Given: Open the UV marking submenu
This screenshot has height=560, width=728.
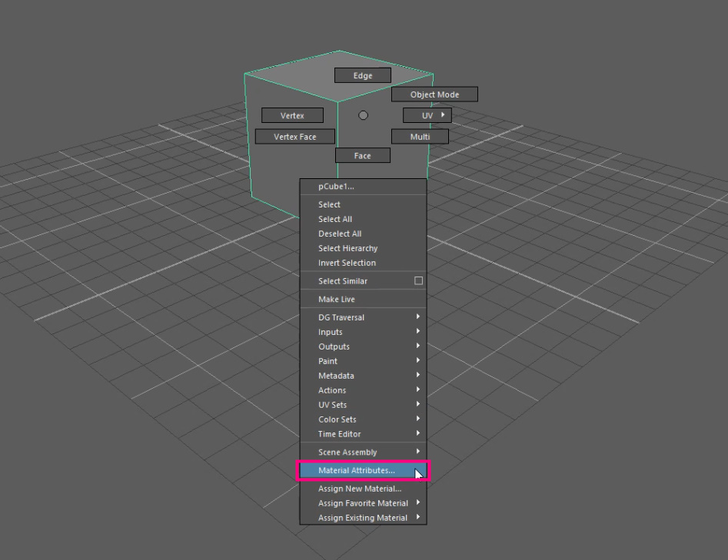Looking at the screenshot, I should [427, 115].
